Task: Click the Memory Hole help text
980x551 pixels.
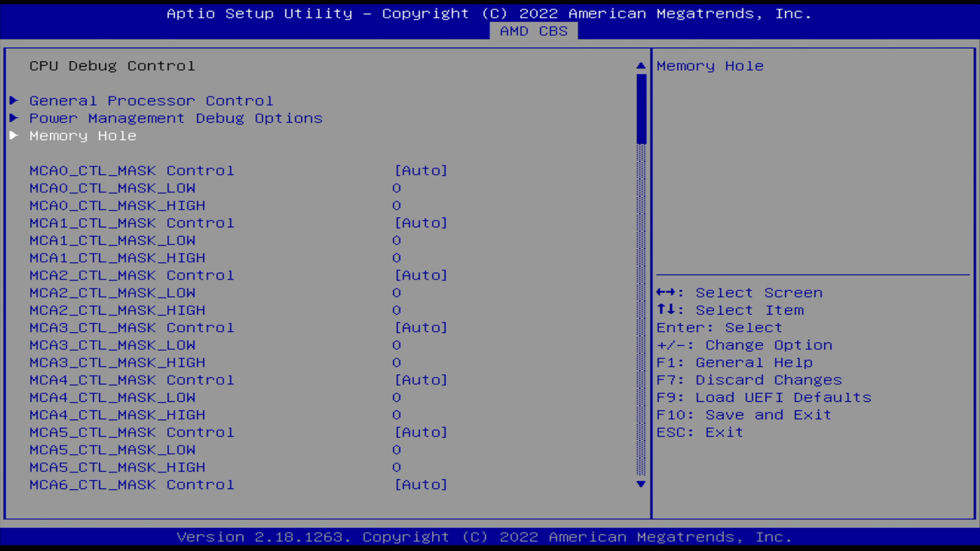Action: tap(710, 66)
